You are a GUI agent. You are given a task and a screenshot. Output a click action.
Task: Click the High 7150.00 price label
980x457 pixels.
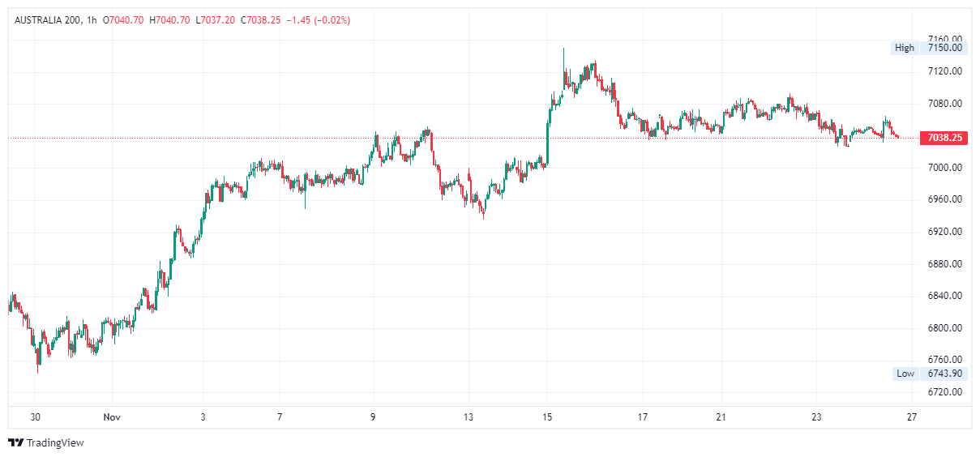(x=928, y=48)
